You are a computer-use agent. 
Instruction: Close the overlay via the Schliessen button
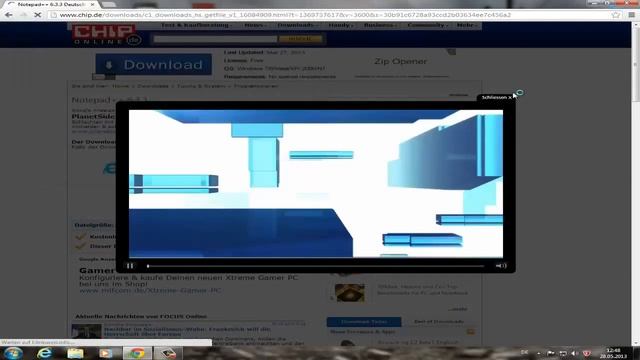[x=496, y=97]
